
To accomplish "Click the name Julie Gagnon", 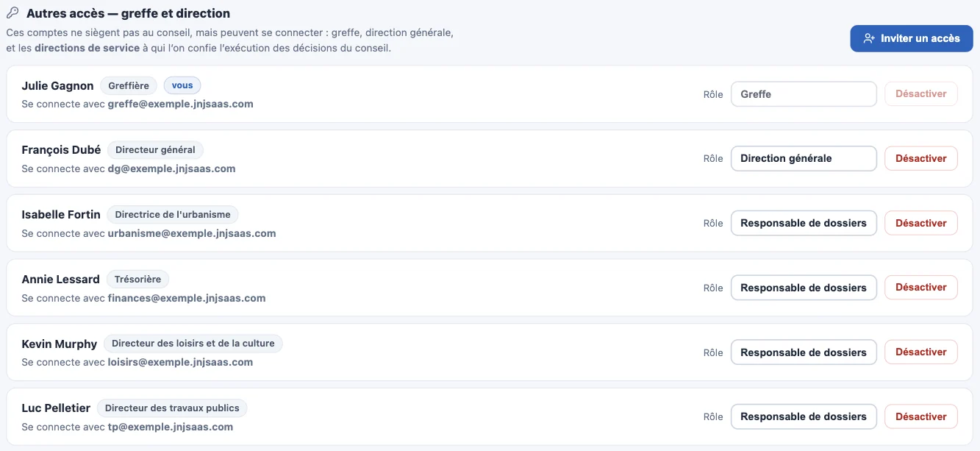I will pos(58,86).
